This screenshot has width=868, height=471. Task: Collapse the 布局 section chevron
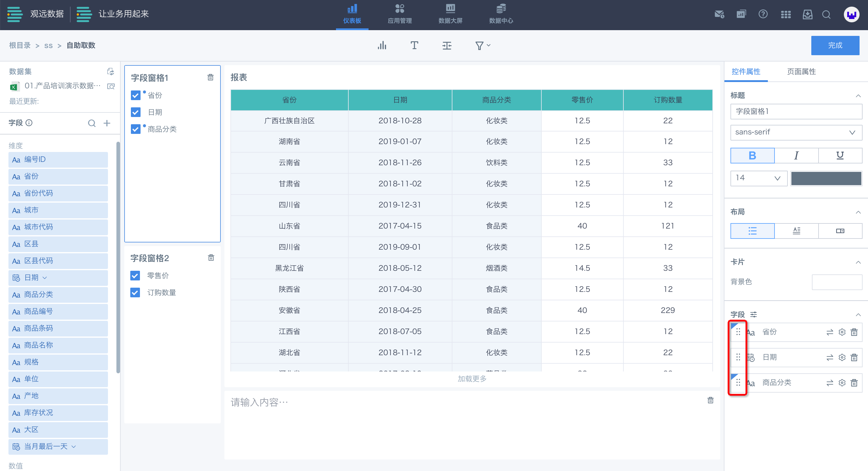tap(858, 212)
